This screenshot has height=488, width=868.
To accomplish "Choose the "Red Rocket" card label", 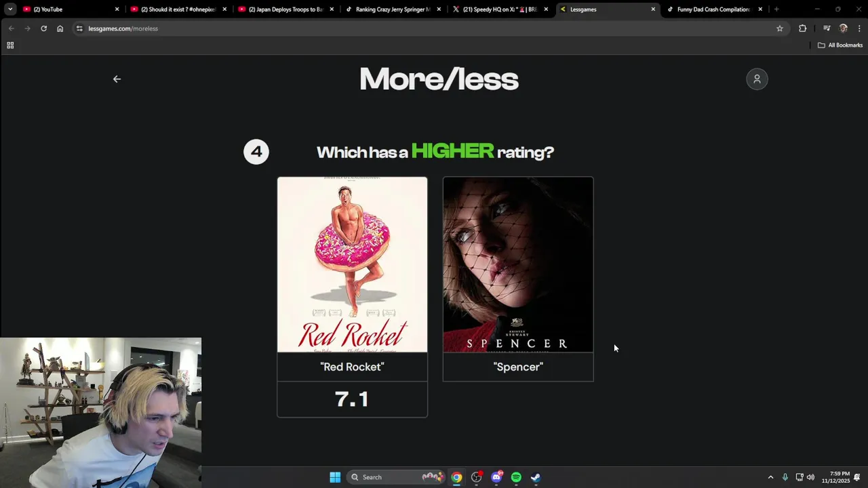I will (352, 367).
